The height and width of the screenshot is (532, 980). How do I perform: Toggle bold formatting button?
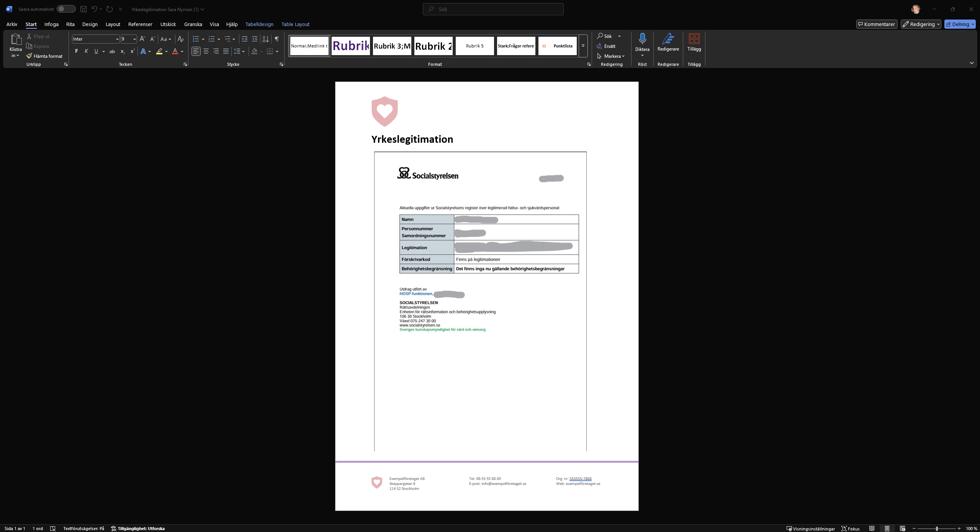76,51
